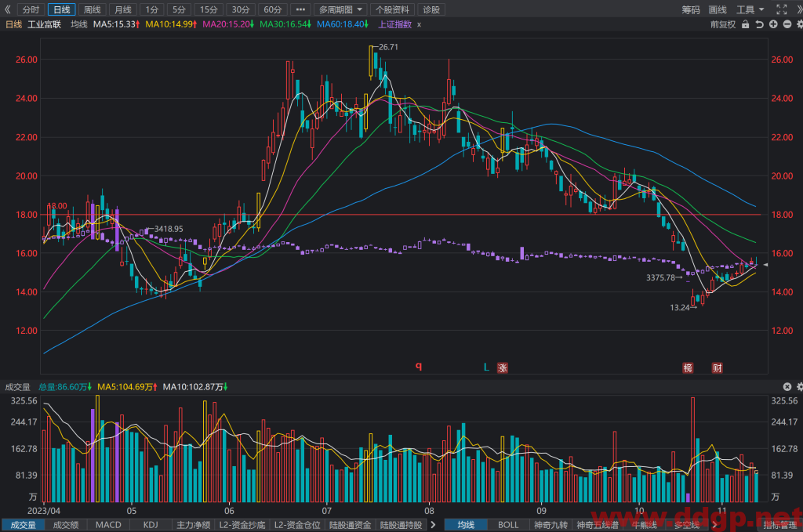Select the 神奇五线谱 tab
Screen dimensions: 803x532
pos(597,525)
